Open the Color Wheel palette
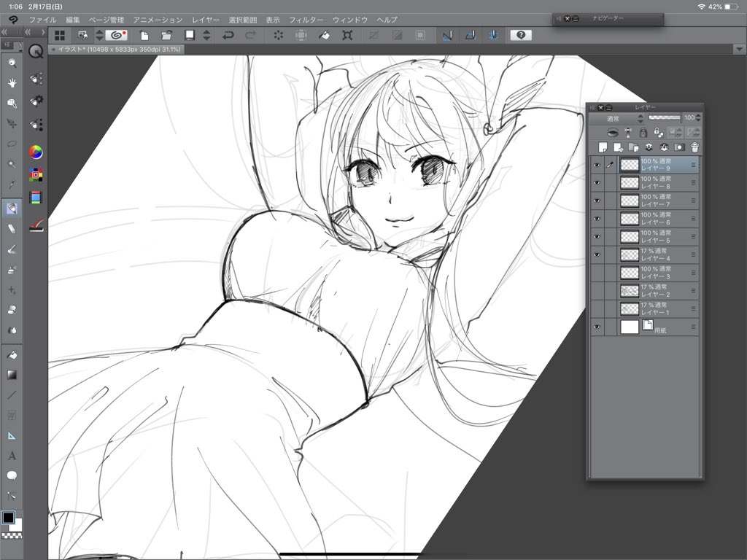The width and height of the screenshot is (747, 560). [x=36, y=152]
